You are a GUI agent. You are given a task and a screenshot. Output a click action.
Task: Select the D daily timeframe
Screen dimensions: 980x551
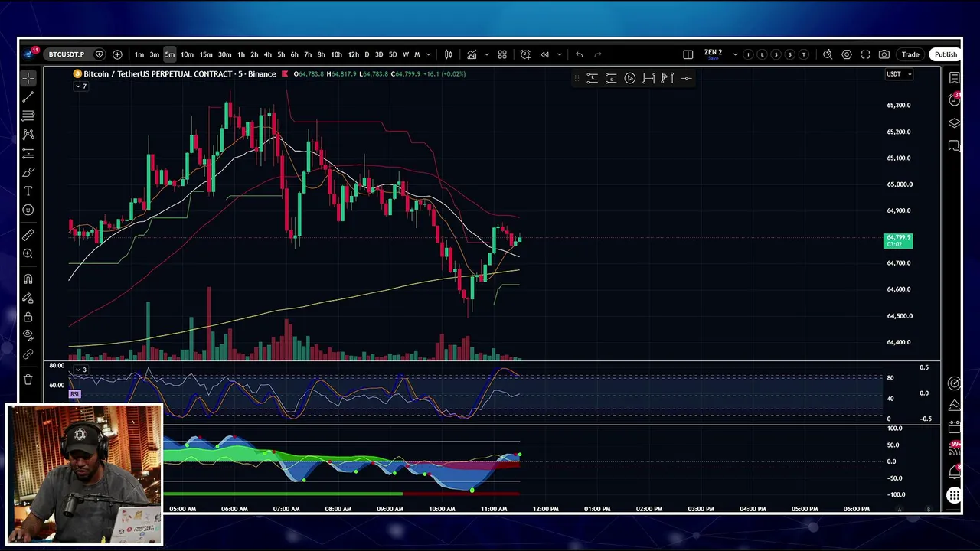click(367, 54)
